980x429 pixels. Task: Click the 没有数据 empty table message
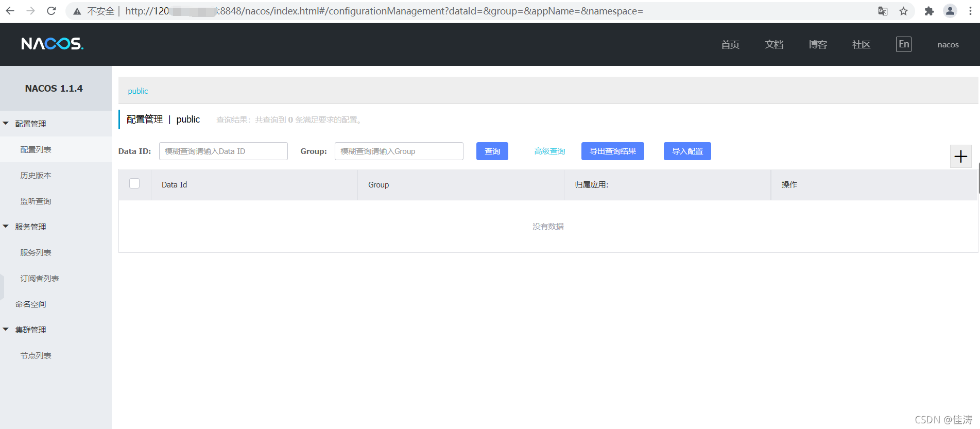[548, 227]
